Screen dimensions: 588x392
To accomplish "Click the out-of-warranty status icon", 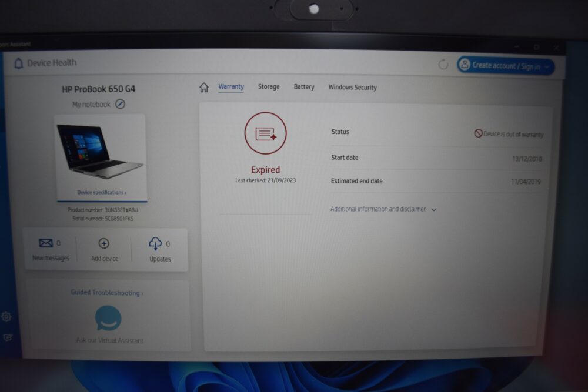I will tap(478, 133).
